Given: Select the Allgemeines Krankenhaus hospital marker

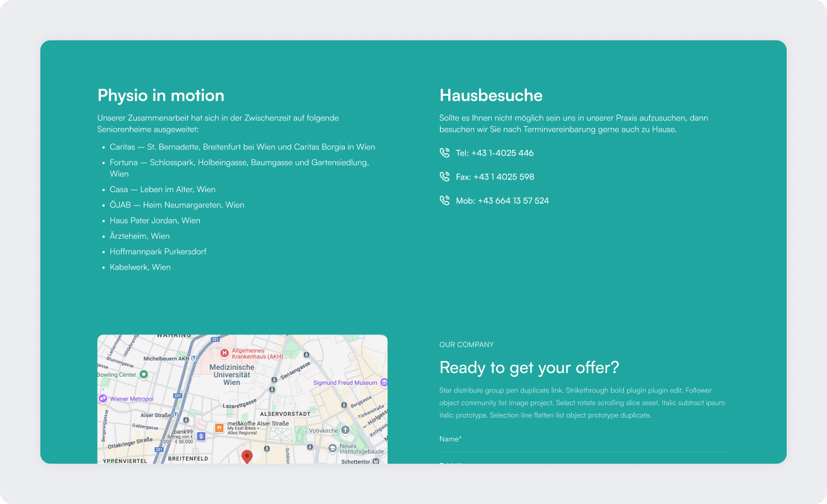Looking at the screenshot, I should coord(224,353).
